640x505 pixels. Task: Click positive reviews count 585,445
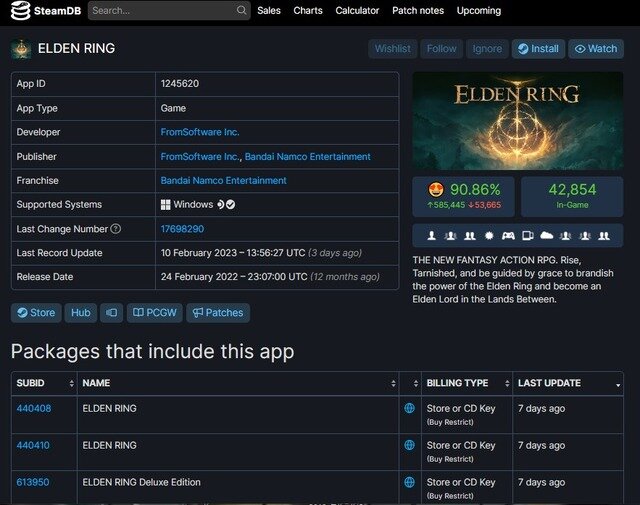tap(446, 205)
